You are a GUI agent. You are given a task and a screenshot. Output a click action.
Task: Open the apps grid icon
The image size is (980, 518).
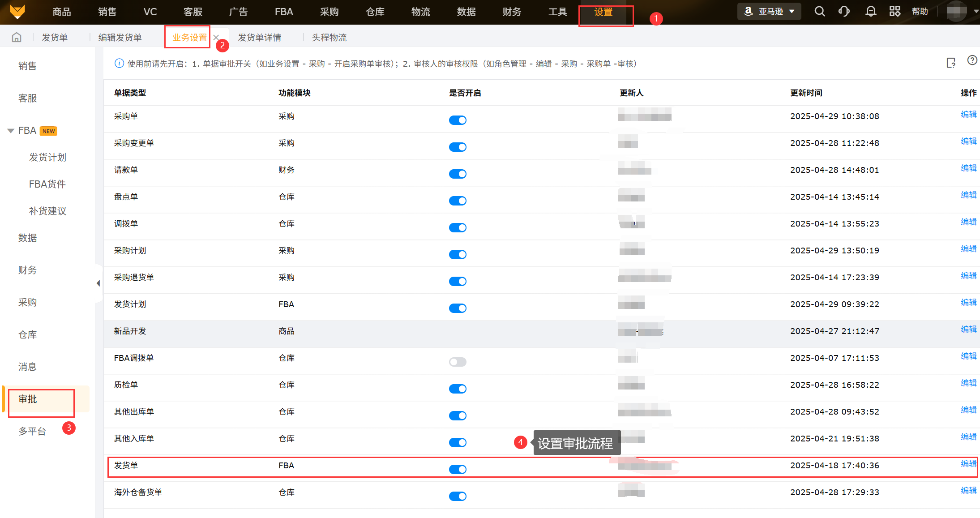pos(894,12)
